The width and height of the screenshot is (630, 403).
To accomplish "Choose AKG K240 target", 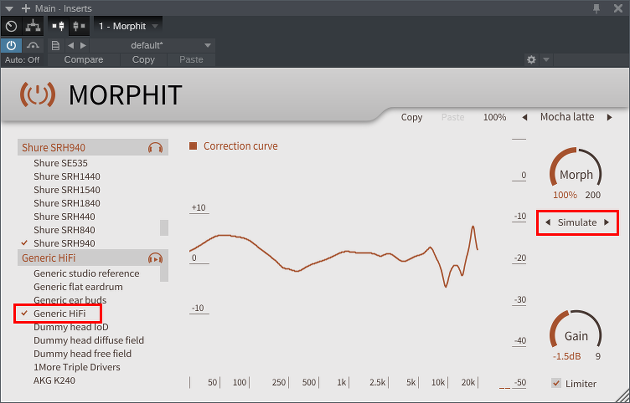I will coord(54,380).
